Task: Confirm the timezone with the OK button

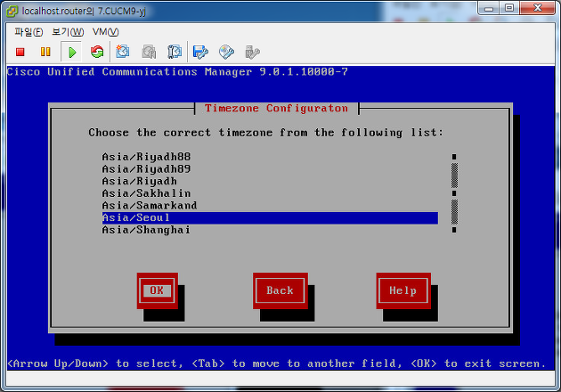Action: 157,290
